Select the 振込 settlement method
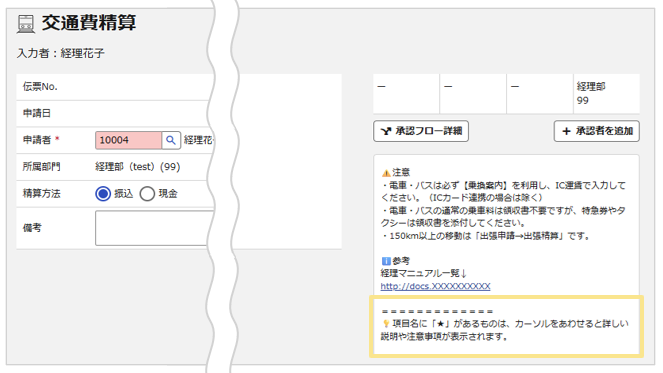The width and height of the screenshot is (663, 373). click(x=103, y=194)
